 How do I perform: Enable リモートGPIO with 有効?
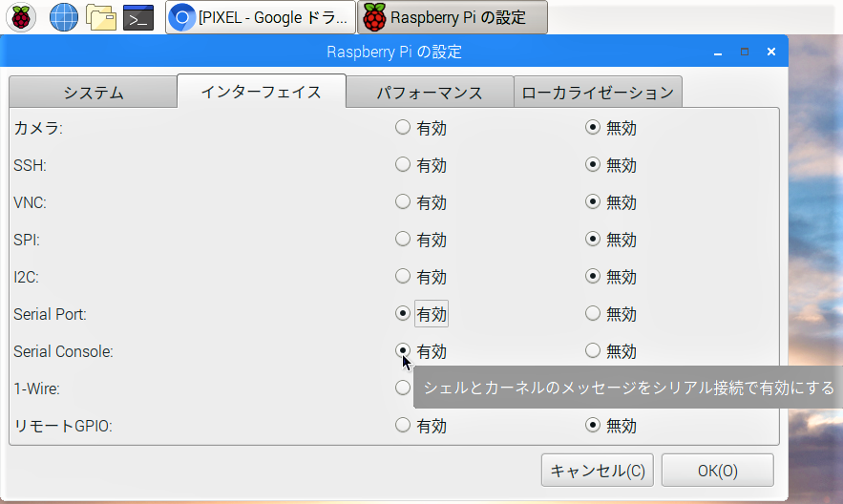(403, 425)
